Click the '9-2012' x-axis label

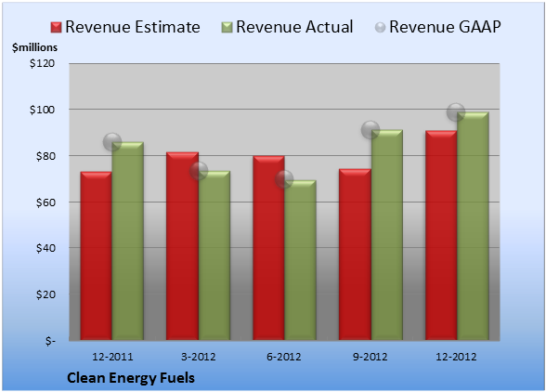pos(370,357)
